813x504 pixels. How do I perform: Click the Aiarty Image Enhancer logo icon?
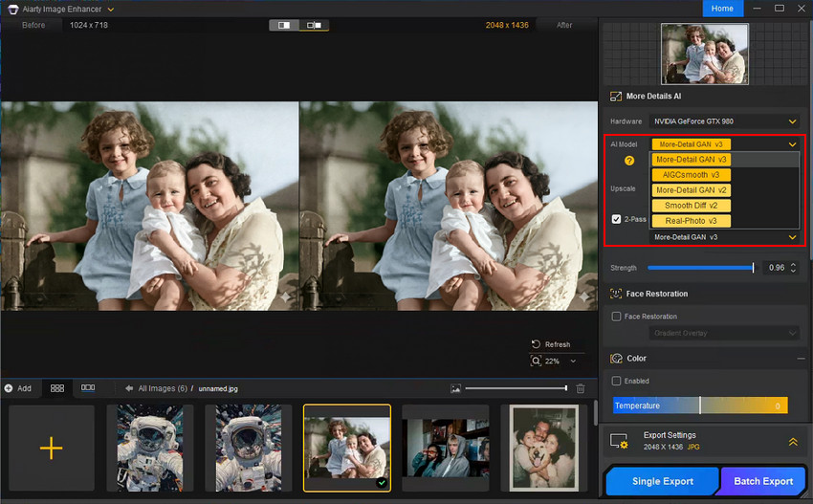tap(13, 10)
